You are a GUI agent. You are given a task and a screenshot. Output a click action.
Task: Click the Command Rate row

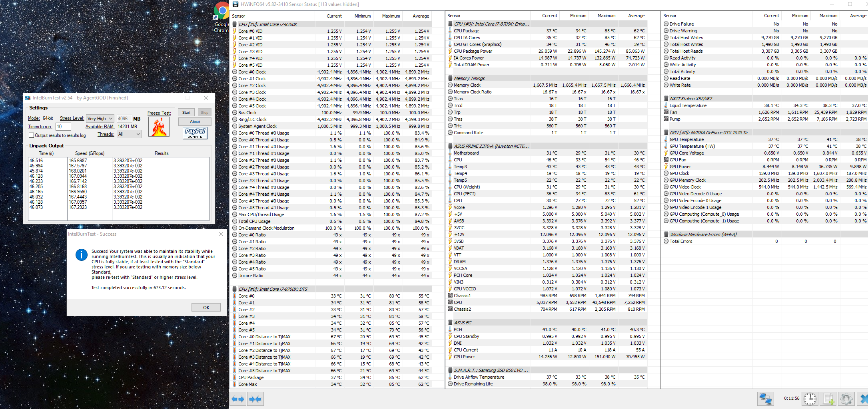tap(547, 133)
